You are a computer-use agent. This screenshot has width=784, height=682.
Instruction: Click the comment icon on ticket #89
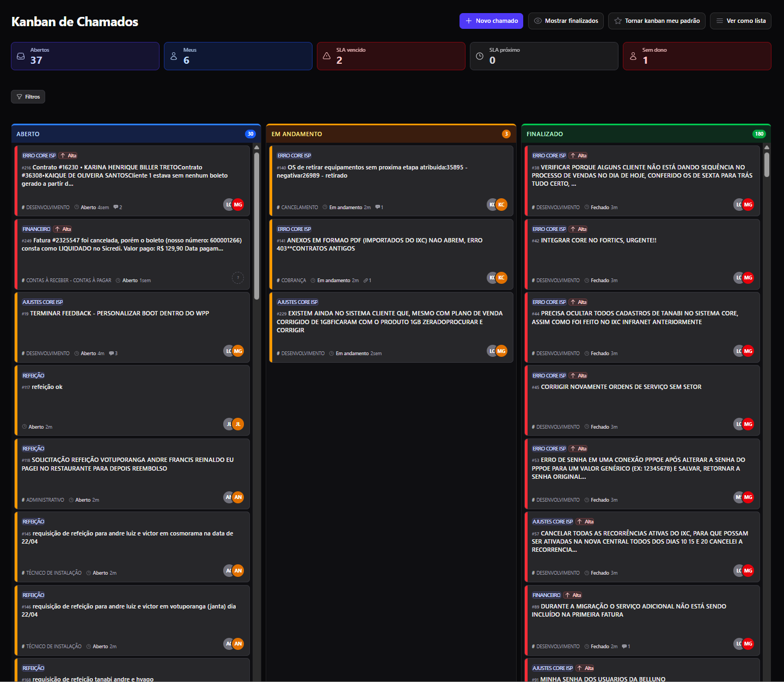[x=624, y=647]
